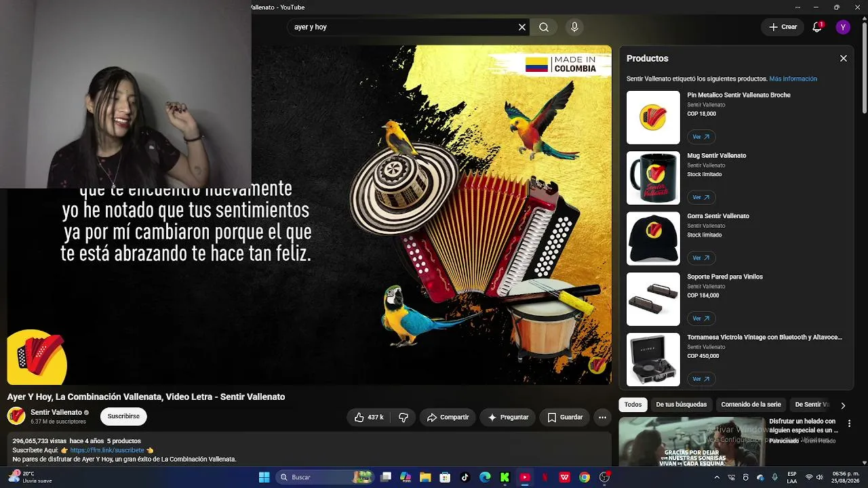Viewport: 868px width, 488px height.
Task: Dislike the video with thumbs-down
Action: point(403,418)
